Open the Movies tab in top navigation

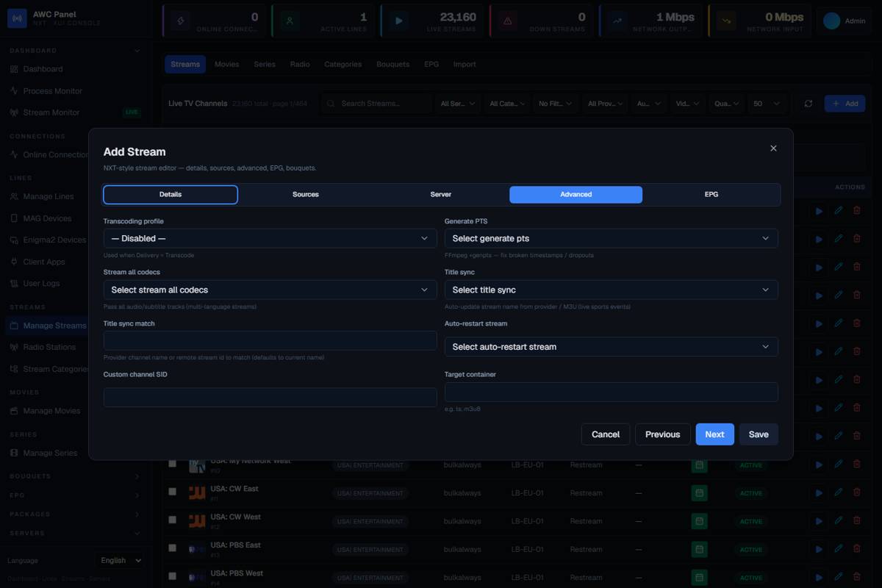coord(226,64)
